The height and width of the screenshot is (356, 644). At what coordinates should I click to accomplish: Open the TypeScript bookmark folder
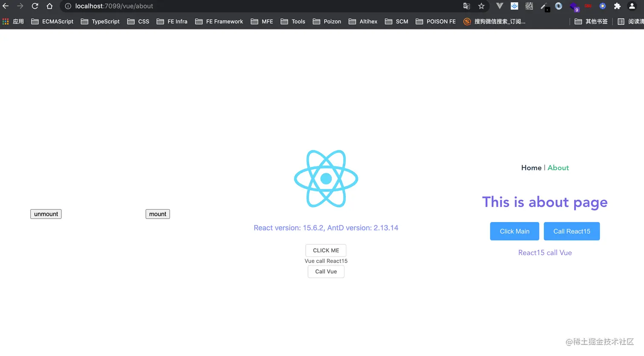pyautogui.click(x=100, y=21)
